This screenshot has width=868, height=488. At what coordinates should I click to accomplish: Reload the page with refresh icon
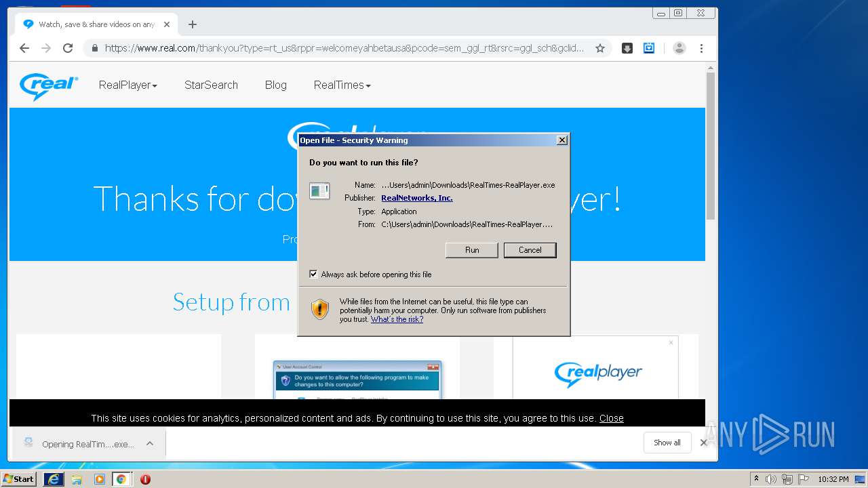tap(68, 48)
